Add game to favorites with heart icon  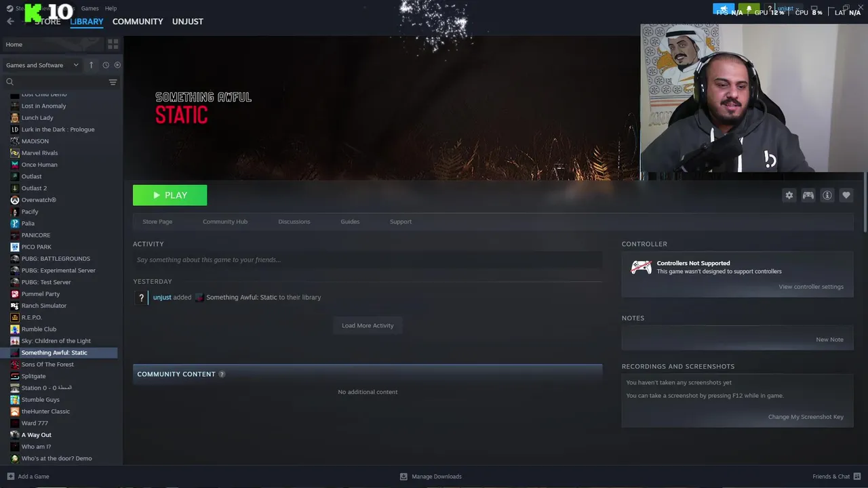[846, 195]
